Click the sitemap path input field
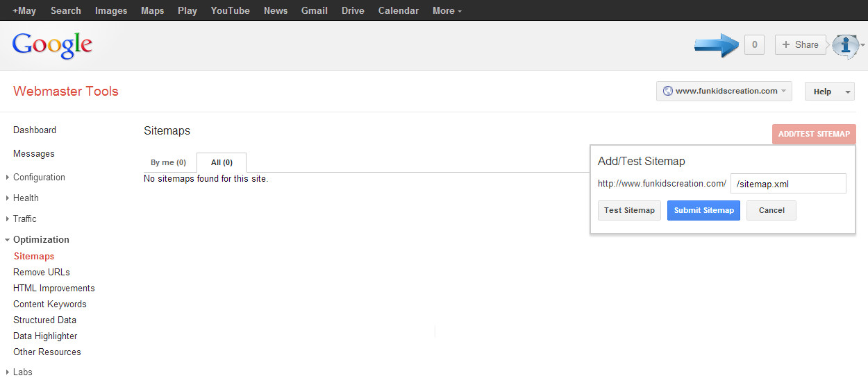The width and height of the screenshot is (868, 387). [x=788, y=184]
